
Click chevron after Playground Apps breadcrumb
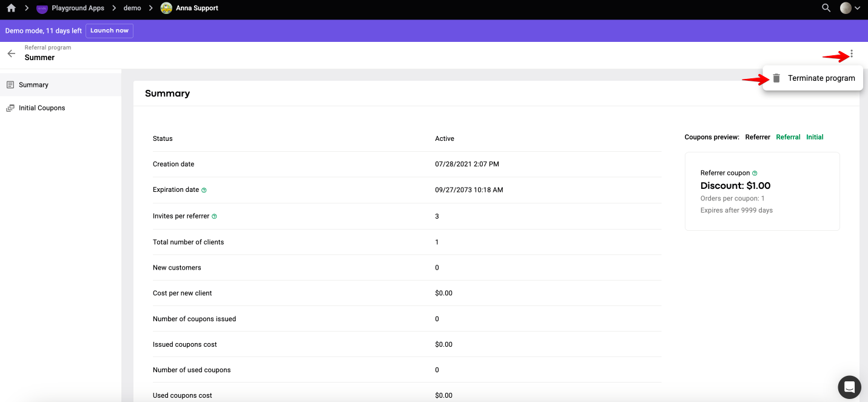tap(114, 8)
